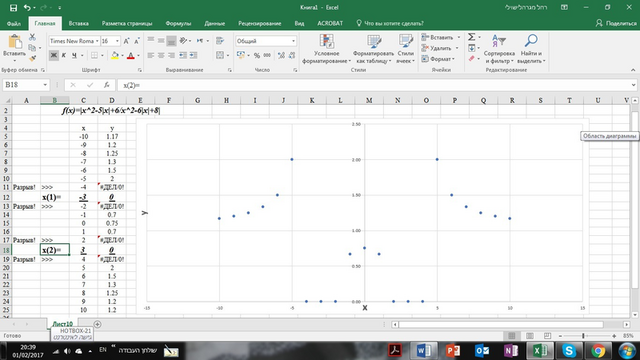Increase decimal places icon

pyautogui.click(x=281, y=55)
